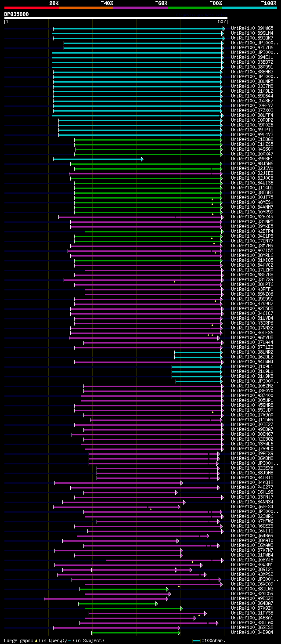Viewport: 281px width, 644px height.
Task: Open hit UniRef100_Q08VJ8
Action: (252, 560)
